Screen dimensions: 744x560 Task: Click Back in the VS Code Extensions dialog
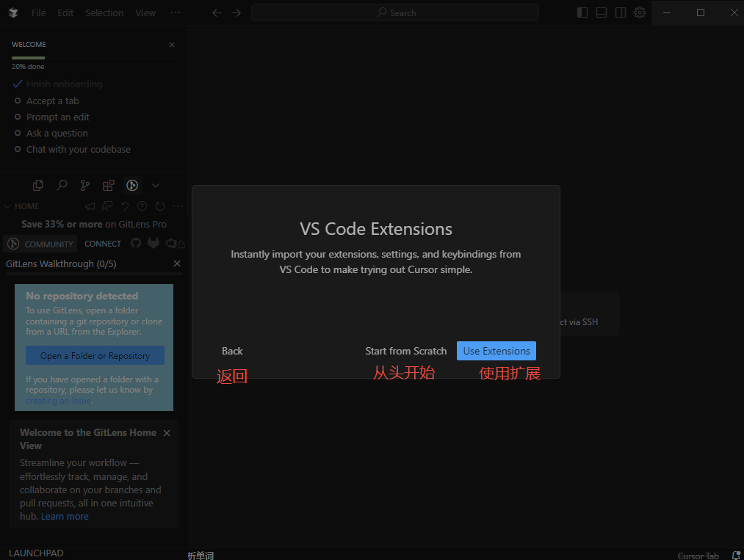[232, 351]
